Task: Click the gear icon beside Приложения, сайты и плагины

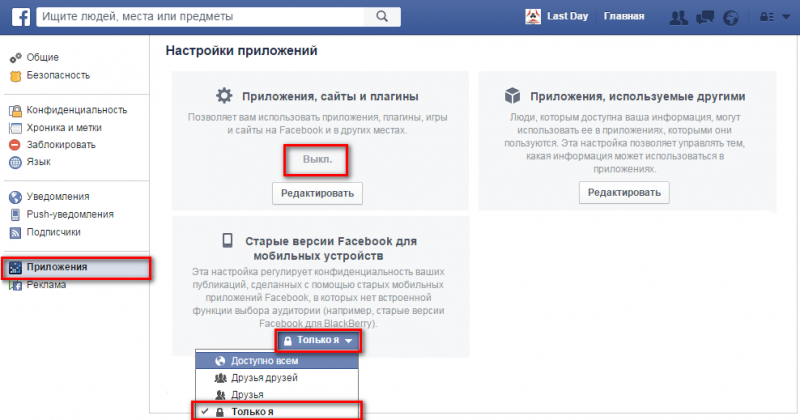Action: pyautogui.click(x=223, y=95)
